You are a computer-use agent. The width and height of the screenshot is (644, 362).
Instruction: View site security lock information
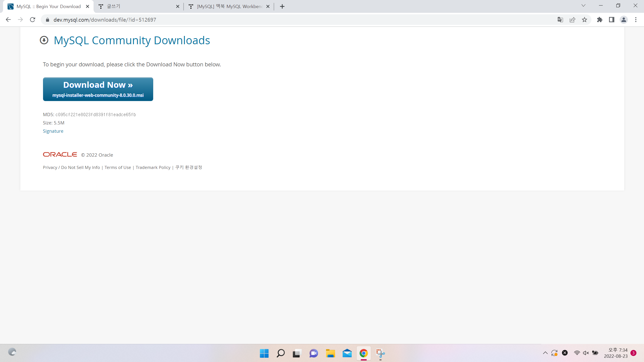pyautogui.click(x=47, y=20)
